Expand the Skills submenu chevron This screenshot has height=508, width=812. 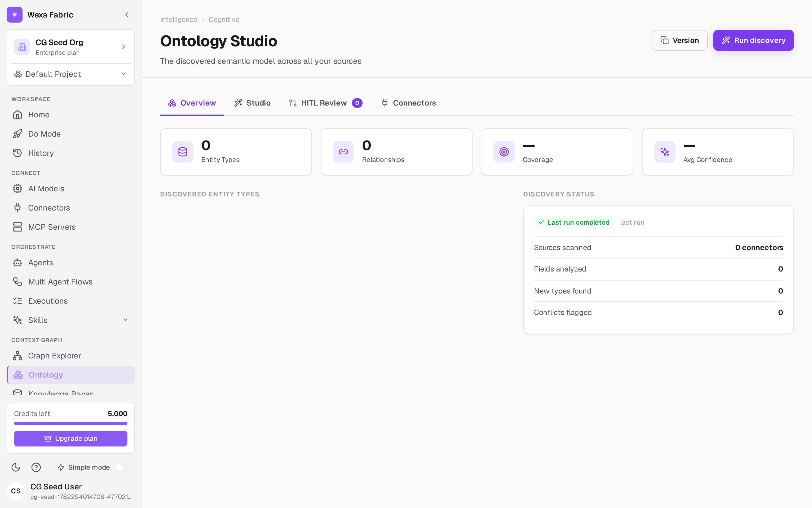[x=125, y=320]
